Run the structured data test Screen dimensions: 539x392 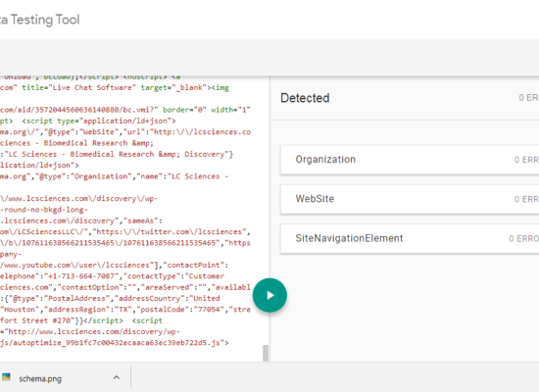click(x=269, y=295)
